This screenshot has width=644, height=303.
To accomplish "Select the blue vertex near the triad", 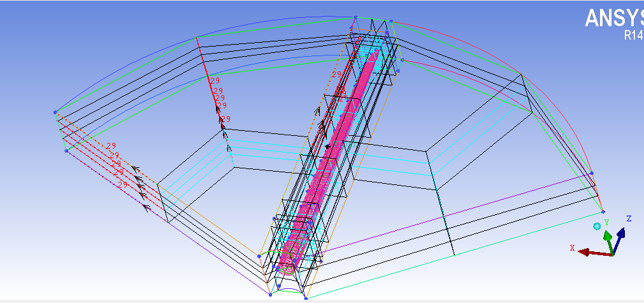I will click(603, 212).
